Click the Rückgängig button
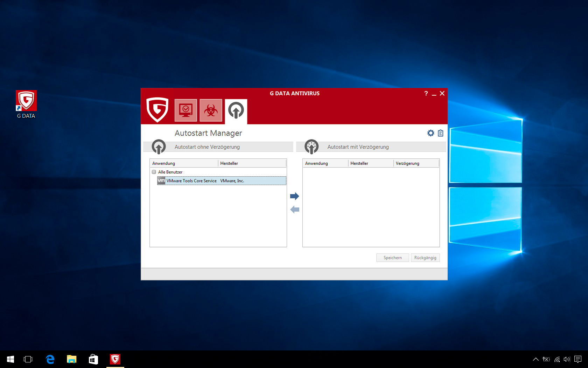The width and height of the screenshot is (588, 368). point(425,258)
